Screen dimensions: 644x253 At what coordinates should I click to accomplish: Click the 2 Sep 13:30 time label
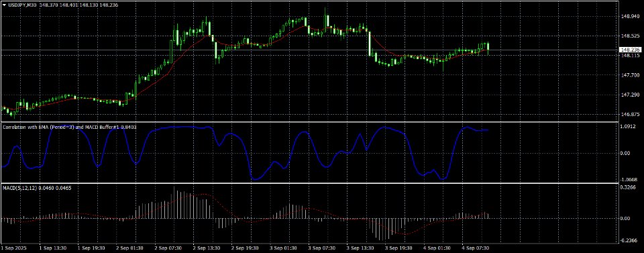point(206,248)
